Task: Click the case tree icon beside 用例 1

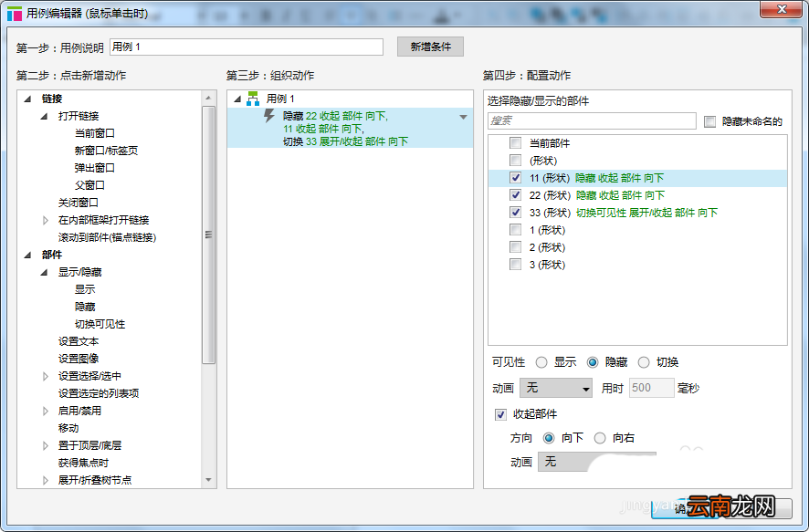Action: point(253,99)
